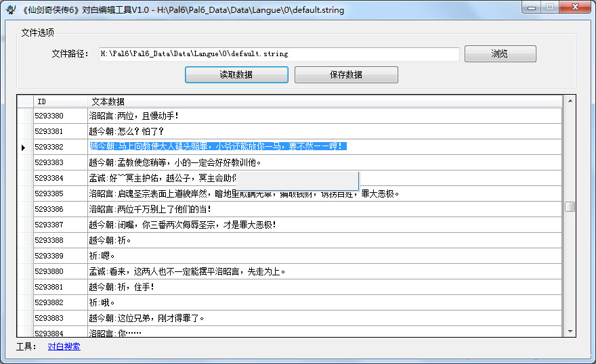Click text 越今朝:祈，住手！
The image size is (596, 364).
(x=122, y=287)
